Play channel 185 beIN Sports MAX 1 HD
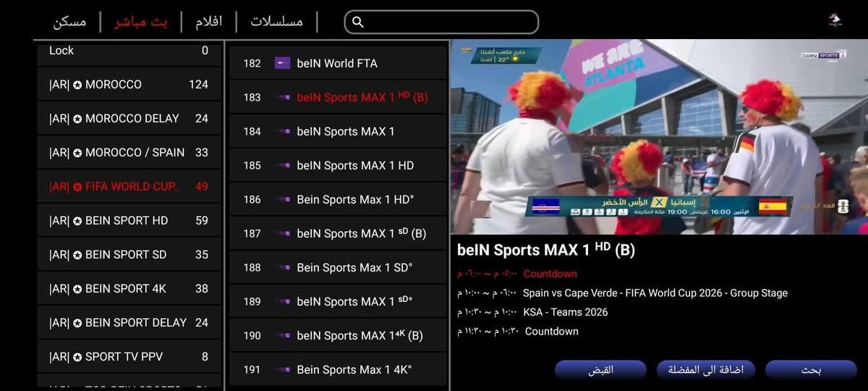Image resolution: width=868 pixels, height=391 pixels. click(338, 165)
